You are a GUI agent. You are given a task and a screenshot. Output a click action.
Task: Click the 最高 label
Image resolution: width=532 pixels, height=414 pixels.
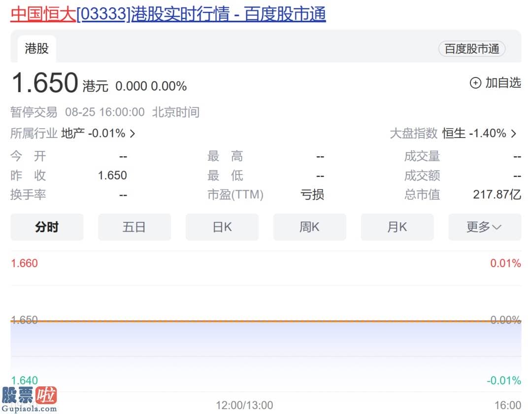coord(225,156)
